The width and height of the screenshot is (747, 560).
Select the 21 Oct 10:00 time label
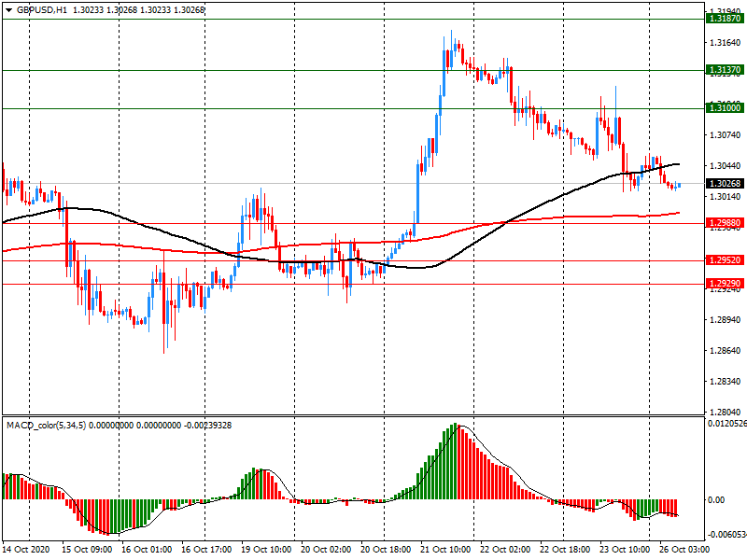pyautogui.click(x=447, y=551)
